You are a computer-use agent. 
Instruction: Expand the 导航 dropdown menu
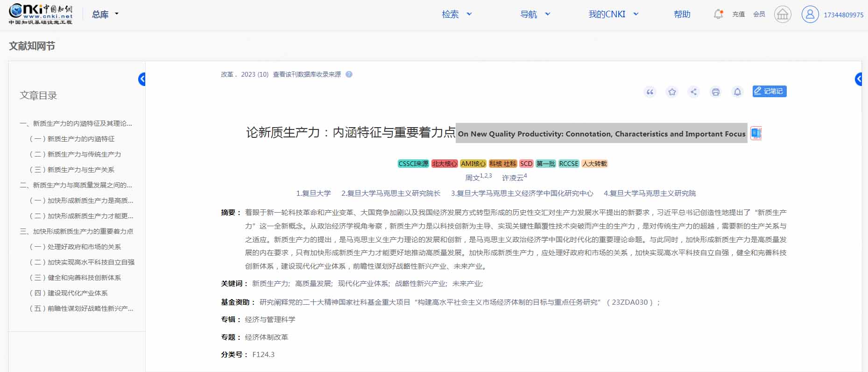535,14
